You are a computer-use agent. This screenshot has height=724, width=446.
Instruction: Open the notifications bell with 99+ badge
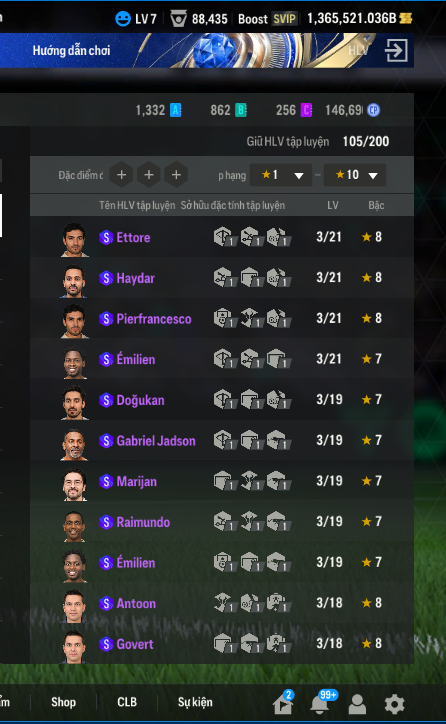click(321, 703)
